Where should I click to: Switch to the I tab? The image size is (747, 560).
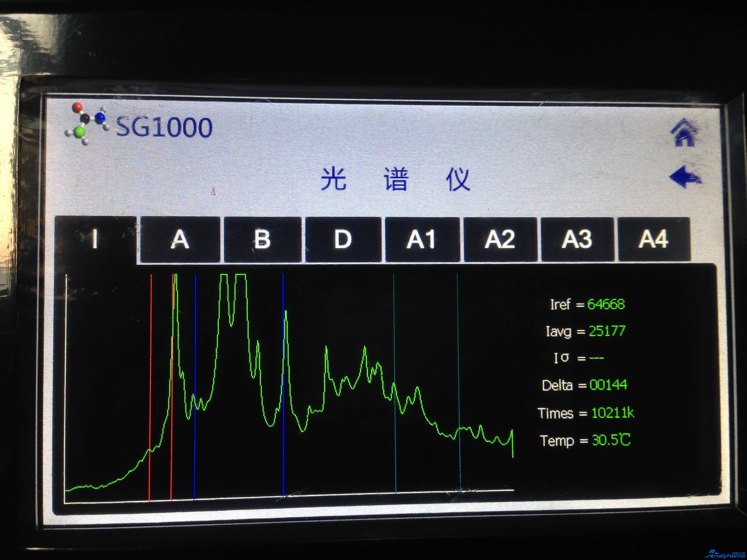[x=96, y=239]
